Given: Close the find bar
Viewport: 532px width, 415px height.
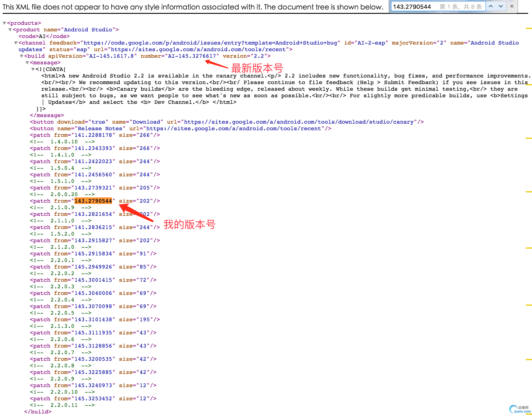Looking at the screenshot, I should pos(512,6).
